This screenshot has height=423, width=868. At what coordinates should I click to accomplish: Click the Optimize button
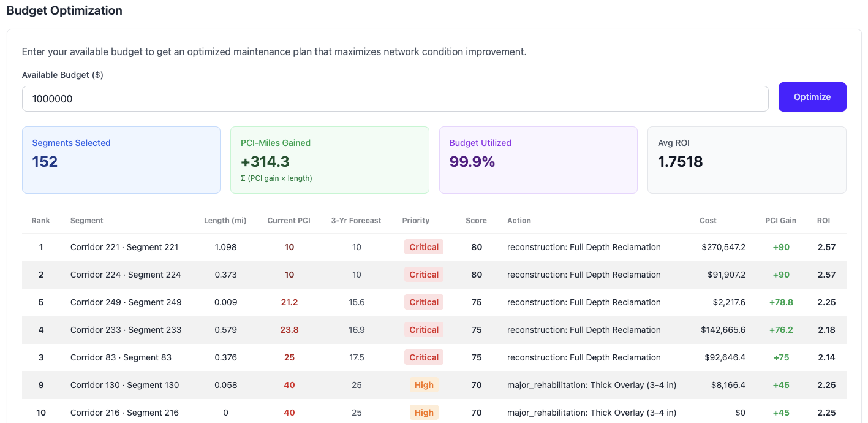tap(812, 97)
